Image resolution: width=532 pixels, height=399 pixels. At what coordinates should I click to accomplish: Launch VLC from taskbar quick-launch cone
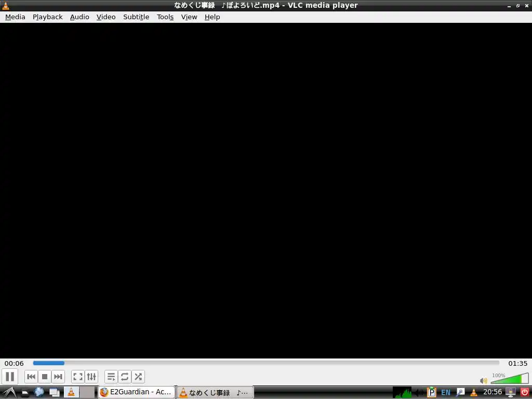(x=71, y=392)
